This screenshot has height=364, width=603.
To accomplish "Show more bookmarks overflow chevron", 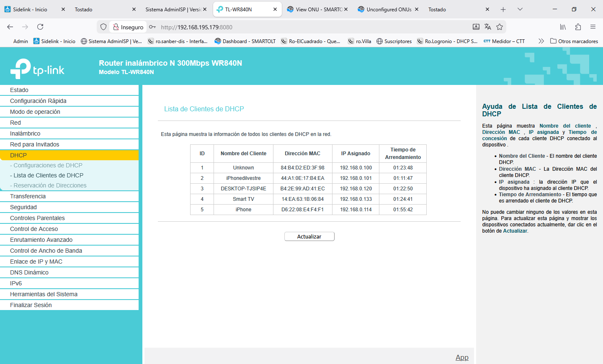I will click(541, 41).
